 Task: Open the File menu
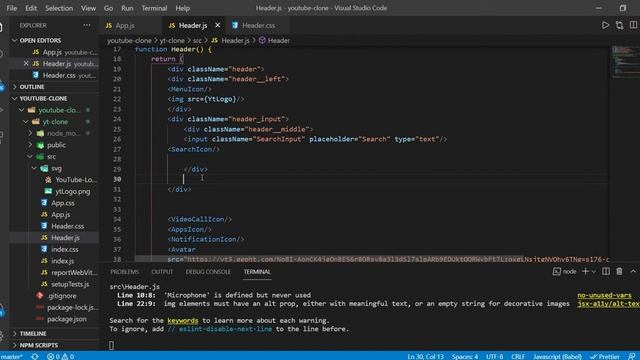pos(12,8)
